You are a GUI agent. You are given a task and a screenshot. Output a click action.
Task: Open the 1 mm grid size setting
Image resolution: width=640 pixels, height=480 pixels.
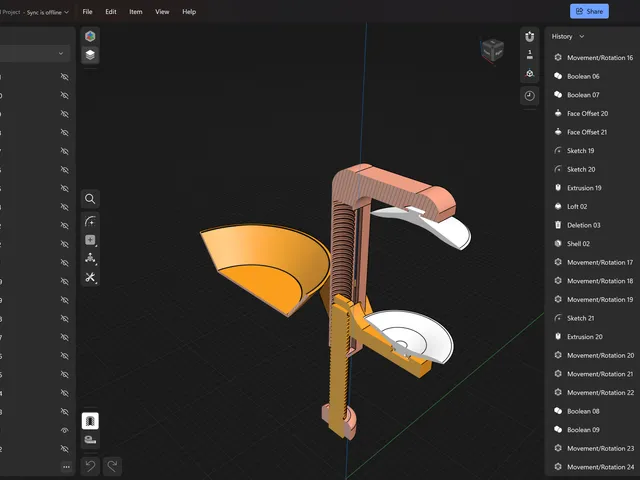click(529, 55)
